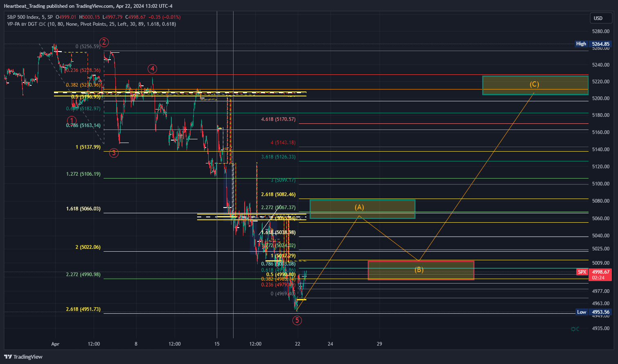Click fib label 0 (5256.59)
The height and width of the screenshot is (364, 618).
point(88,47)
